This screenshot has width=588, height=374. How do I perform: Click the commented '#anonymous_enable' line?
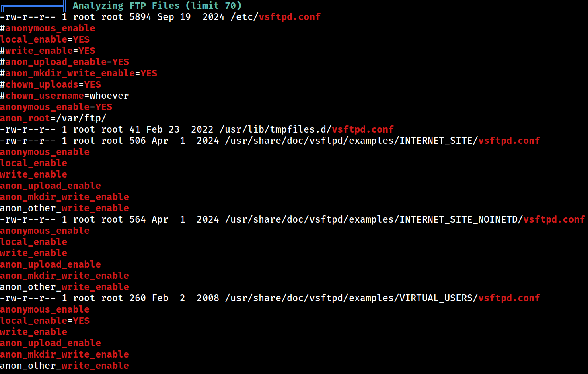click(x=48, y=28)
